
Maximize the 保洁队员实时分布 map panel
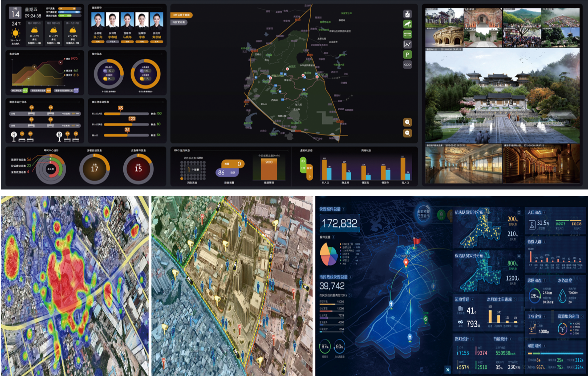point(519,256)
